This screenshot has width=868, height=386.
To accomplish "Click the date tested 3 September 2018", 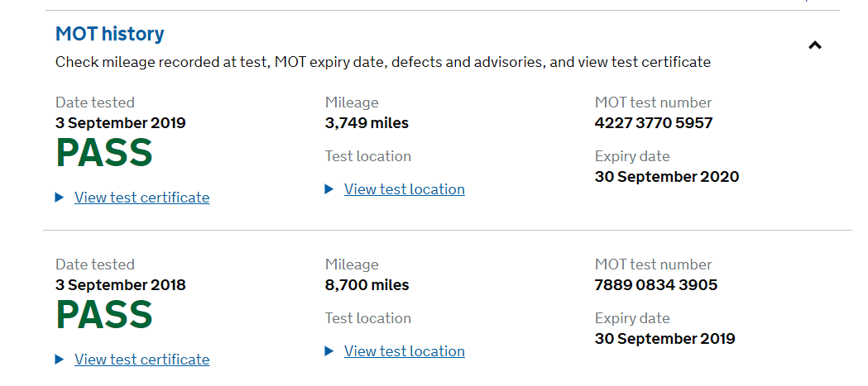I will click(120, 285).
